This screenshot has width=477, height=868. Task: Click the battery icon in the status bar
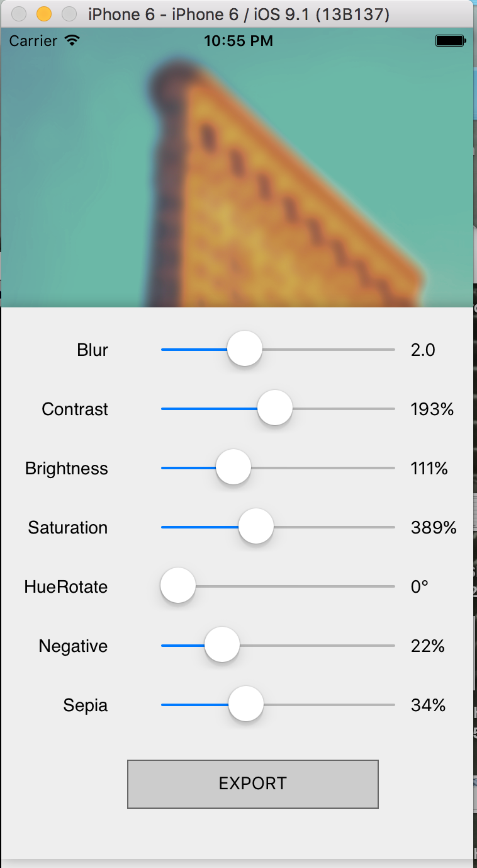point(450,41)
